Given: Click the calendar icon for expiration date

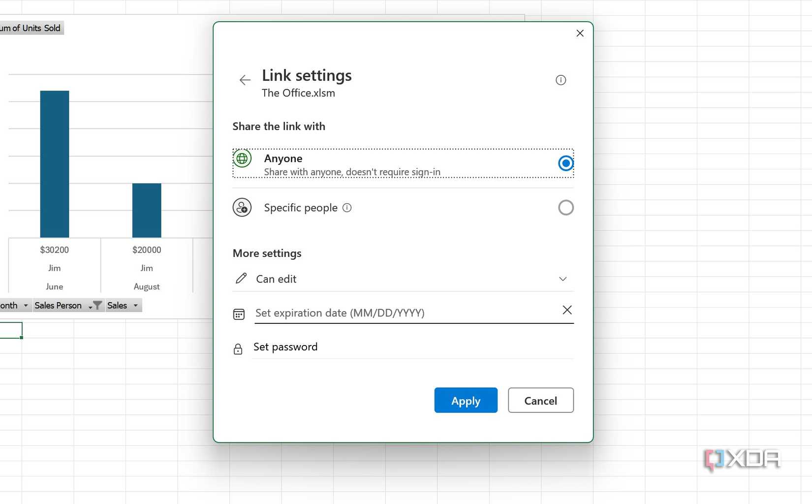Looking at the screenshot, I should point(239,314).
